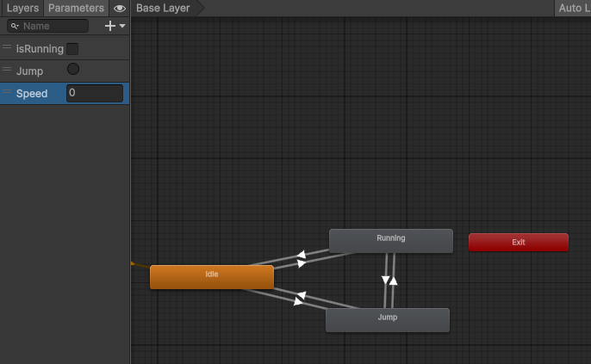Select the Jump to Idle transition arrow
The image size is (591, 364).
click(x=302, y=295)
